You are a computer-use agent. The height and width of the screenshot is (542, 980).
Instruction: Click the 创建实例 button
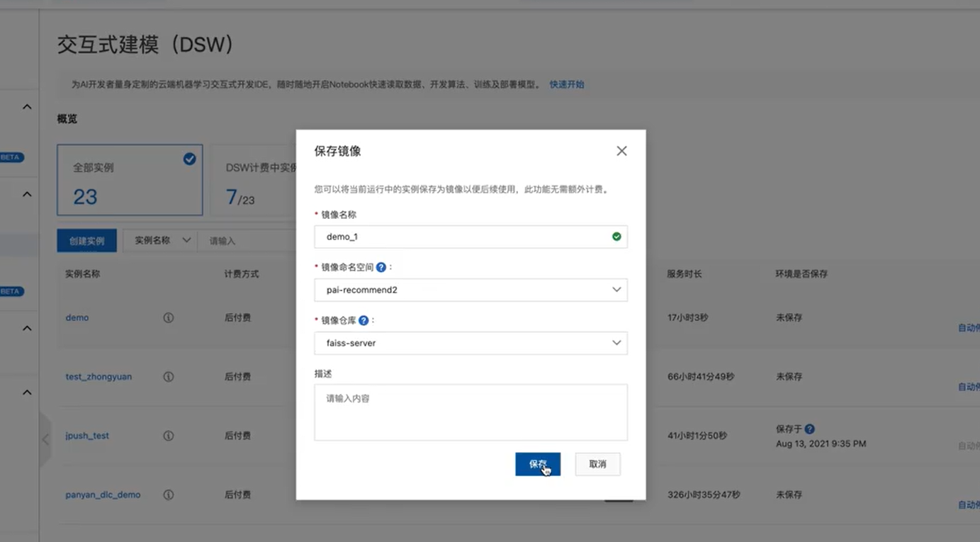point(86,241)
